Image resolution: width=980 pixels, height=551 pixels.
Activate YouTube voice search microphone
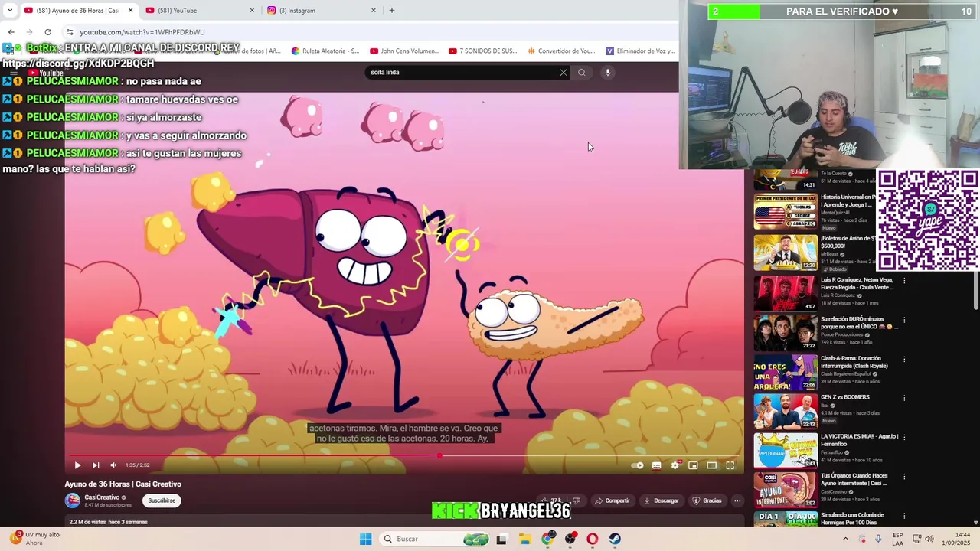pos(607,73)
